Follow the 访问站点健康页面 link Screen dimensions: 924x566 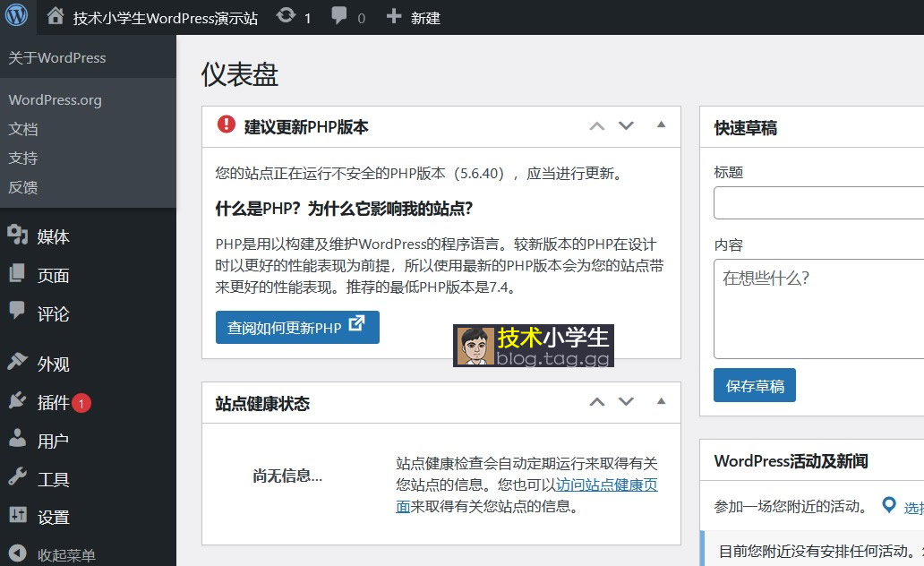click(x=606, y=485)
